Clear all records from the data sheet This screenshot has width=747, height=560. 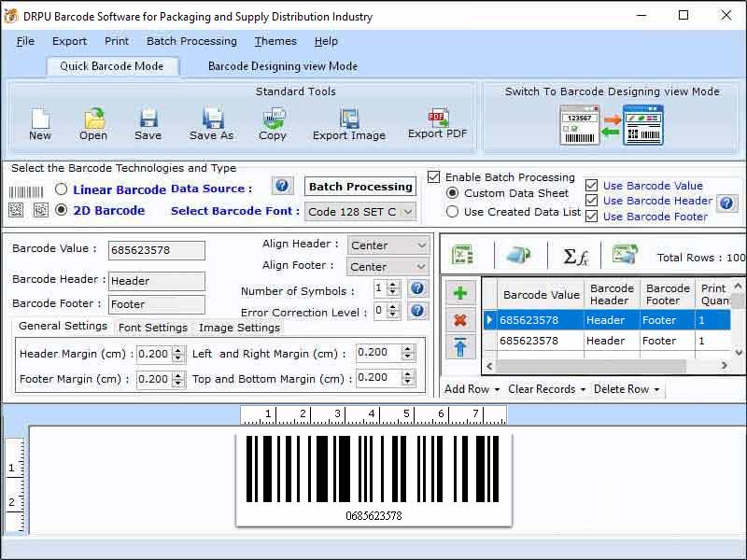pos(545,390)
